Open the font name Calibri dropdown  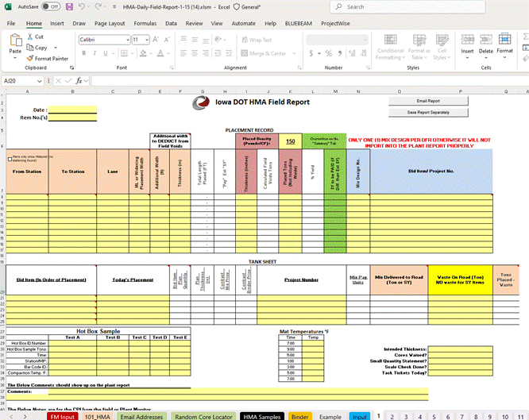[128, 40]
